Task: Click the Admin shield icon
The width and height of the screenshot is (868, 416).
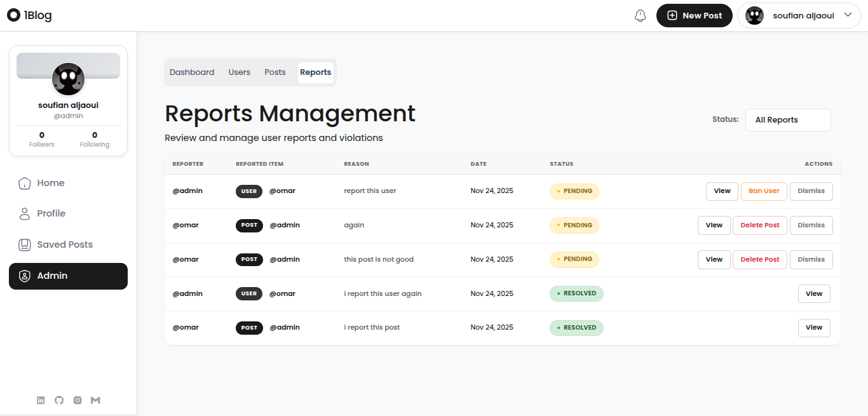Action: click(25, 276)
